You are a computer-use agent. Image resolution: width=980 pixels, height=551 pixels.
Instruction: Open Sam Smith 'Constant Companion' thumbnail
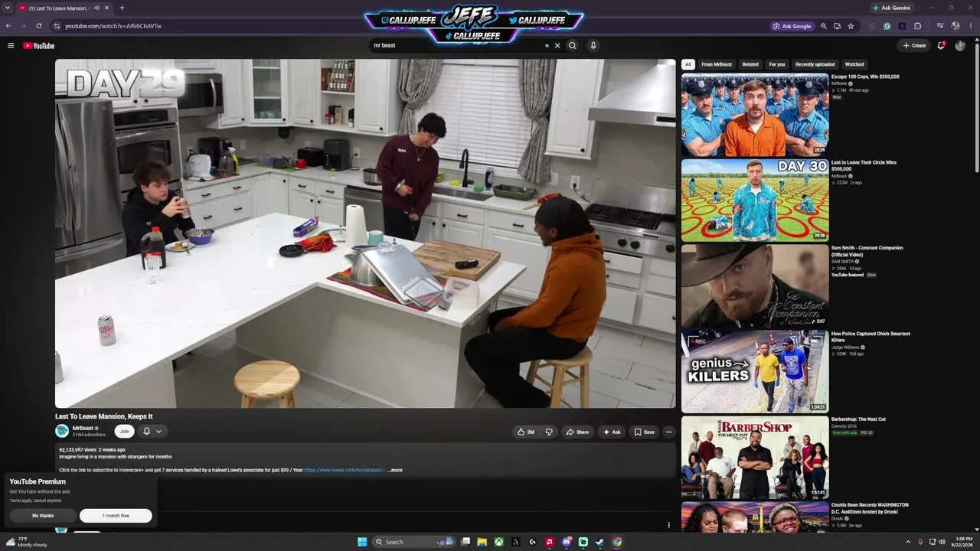point(755,286)
